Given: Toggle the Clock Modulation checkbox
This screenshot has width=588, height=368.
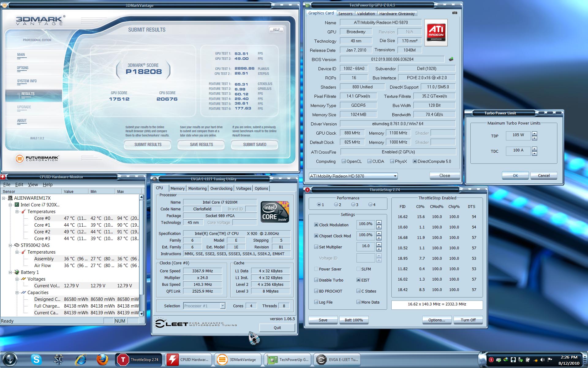Looking at the screenshot, I should pos(316,225).
